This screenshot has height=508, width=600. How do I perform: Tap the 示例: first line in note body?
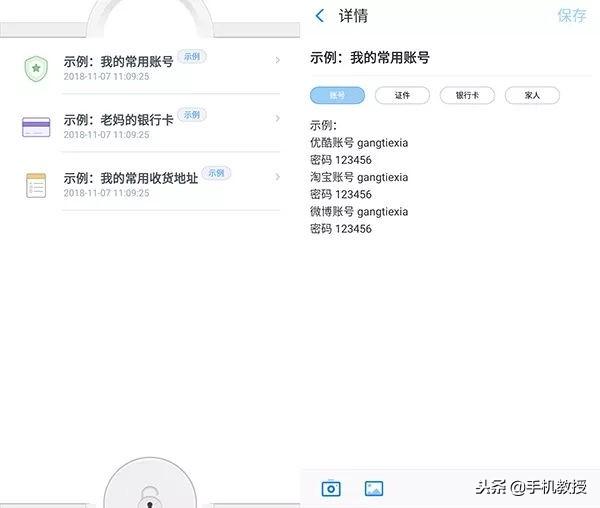(x=323, y=125)
